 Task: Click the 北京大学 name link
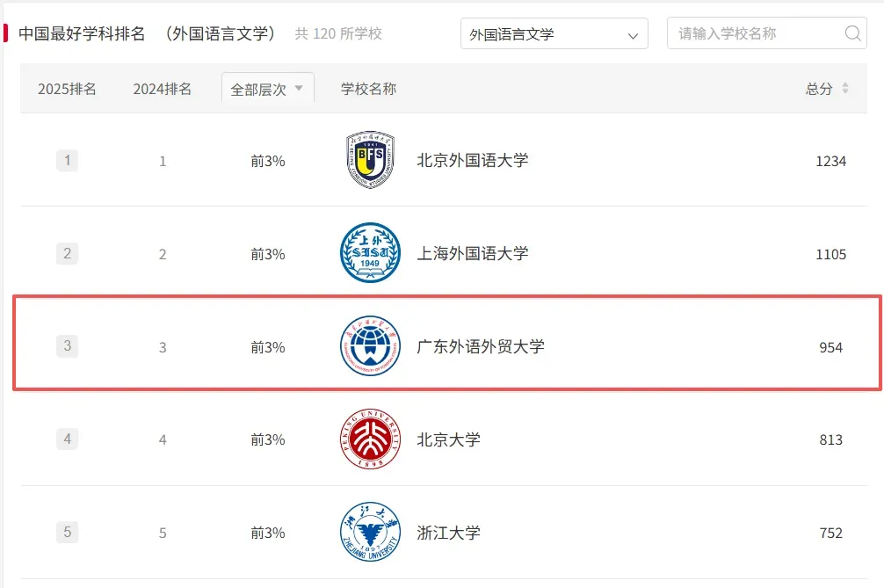click(448, 439)
